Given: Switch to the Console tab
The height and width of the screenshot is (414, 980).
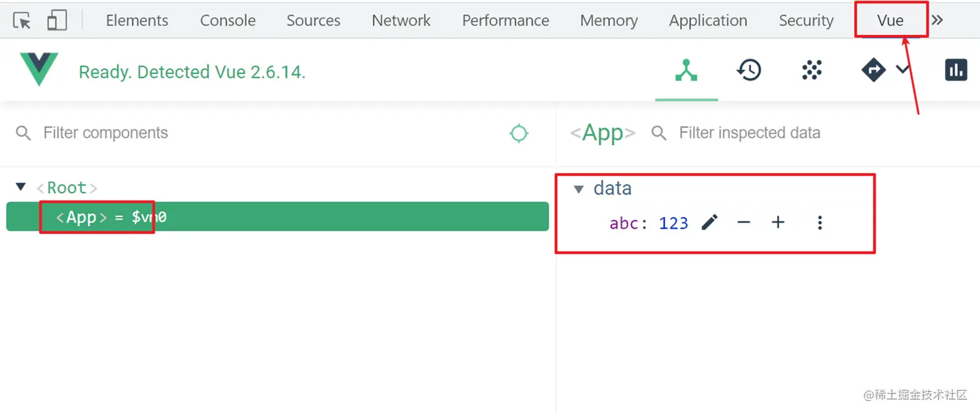Looking at the screenshot, I should [x=227, y=21].
